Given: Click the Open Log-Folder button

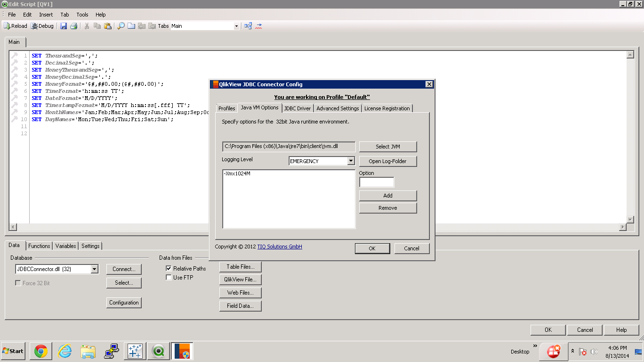Looking at the screenshot, I should (x=388, y=161).
